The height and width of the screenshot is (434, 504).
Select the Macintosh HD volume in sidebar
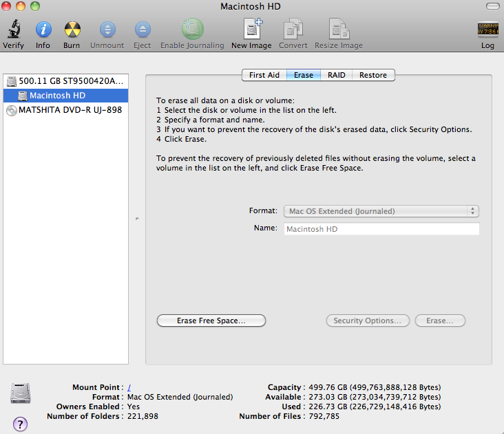(x=65, y=96)
